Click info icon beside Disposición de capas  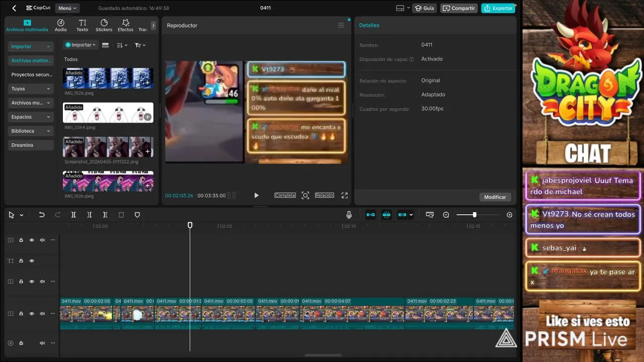412,59
